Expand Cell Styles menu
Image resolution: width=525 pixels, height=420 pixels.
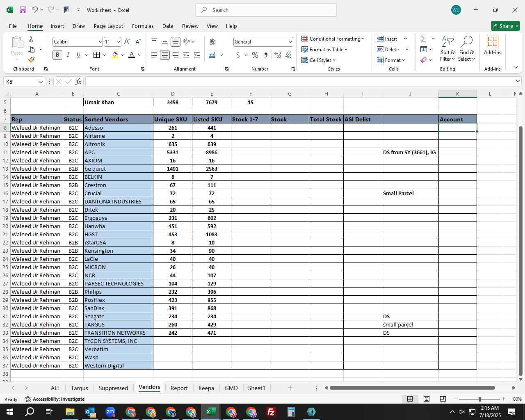coord(319,60)
